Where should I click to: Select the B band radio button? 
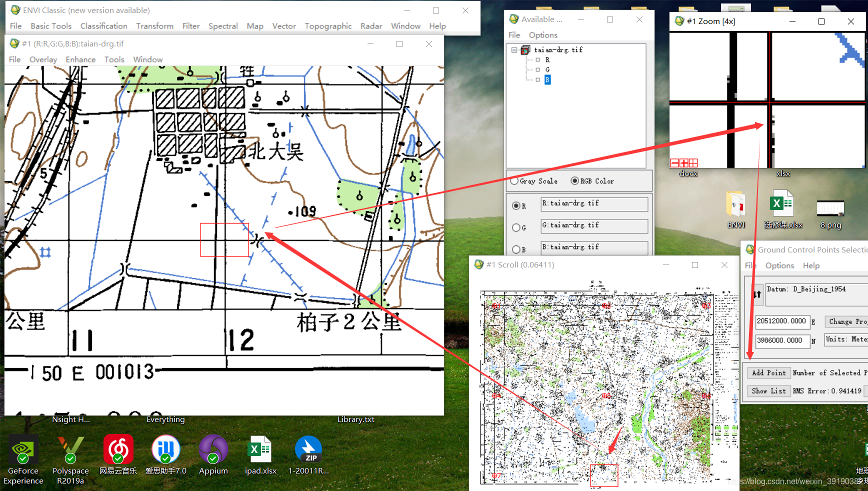(516, 249)
